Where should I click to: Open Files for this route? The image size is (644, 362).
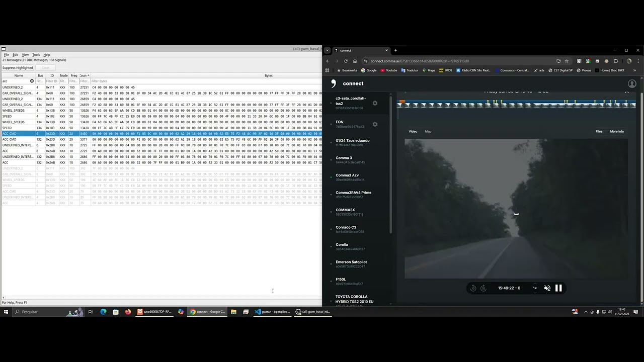tap(599, 131)
